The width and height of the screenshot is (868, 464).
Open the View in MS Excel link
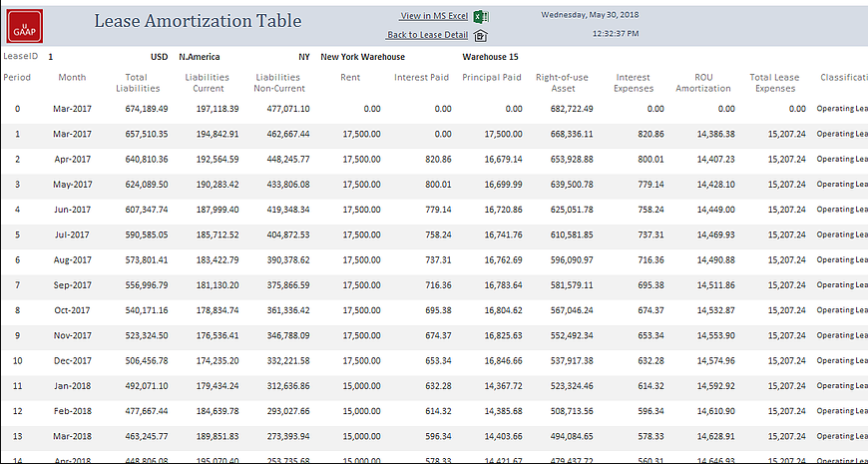point(433,17)
